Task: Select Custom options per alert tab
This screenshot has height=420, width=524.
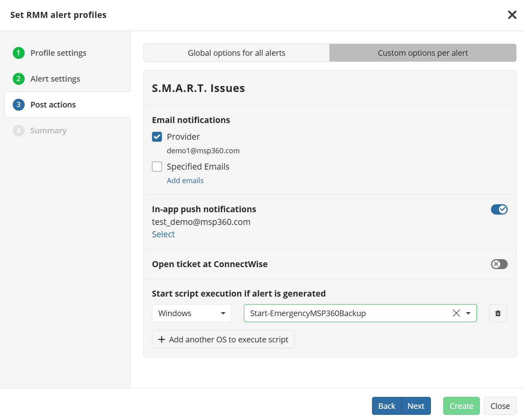Action: [423, 53]
